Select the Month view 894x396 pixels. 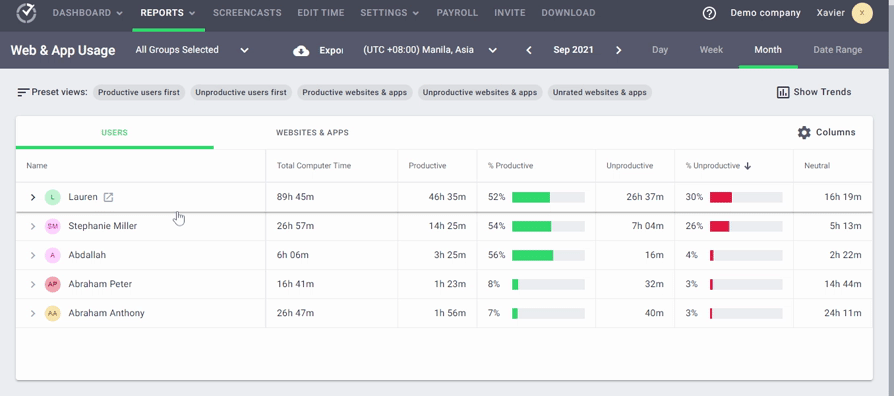click(768, 50)
